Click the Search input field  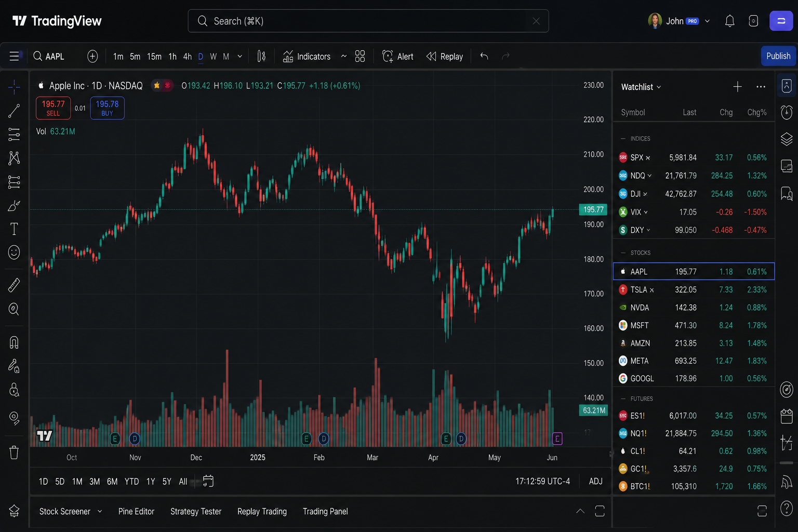tap(368, 21)
